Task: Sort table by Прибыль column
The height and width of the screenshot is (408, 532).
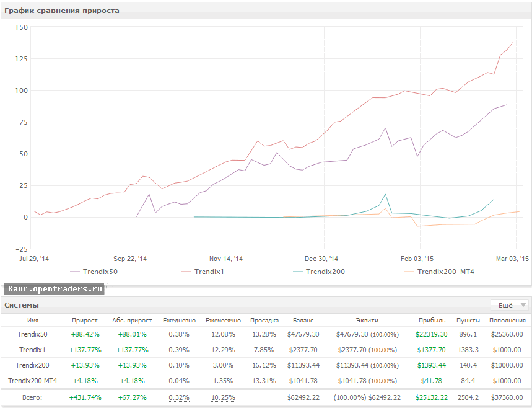Action: point(432,321)
